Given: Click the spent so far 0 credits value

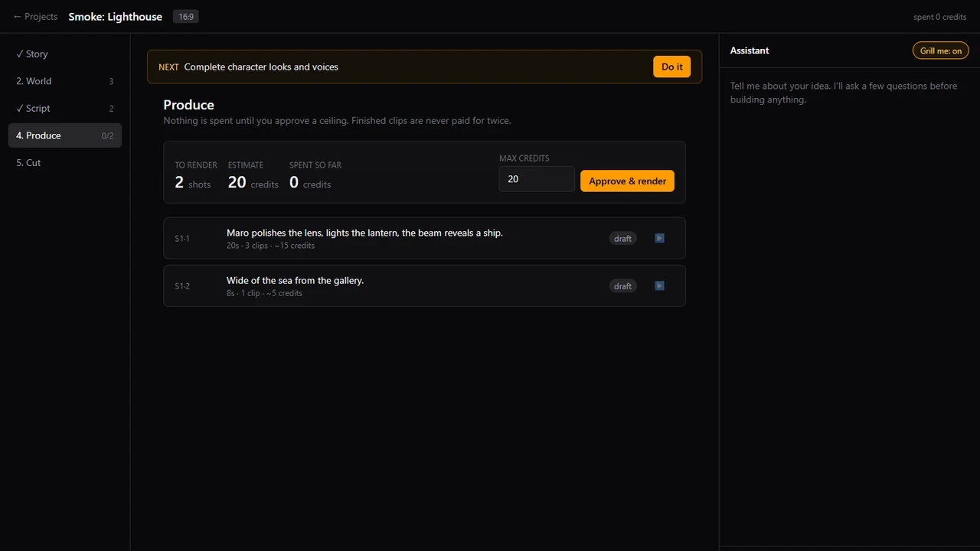Looking at the screenshot, I should [x=310, y=182].
